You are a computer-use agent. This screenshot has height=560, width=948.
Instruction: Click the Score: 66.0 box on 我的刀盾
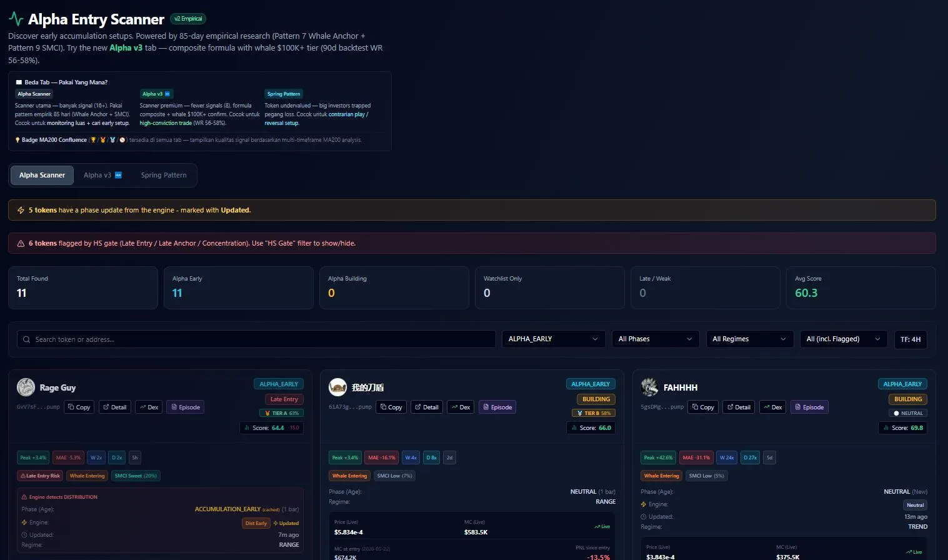(591, 428)
